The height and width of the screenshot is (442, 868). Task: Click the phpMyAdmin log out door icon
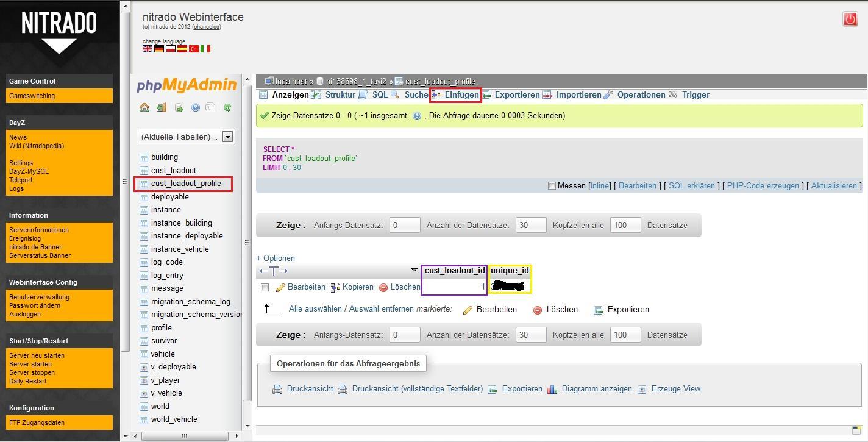(x=162, y=107)
